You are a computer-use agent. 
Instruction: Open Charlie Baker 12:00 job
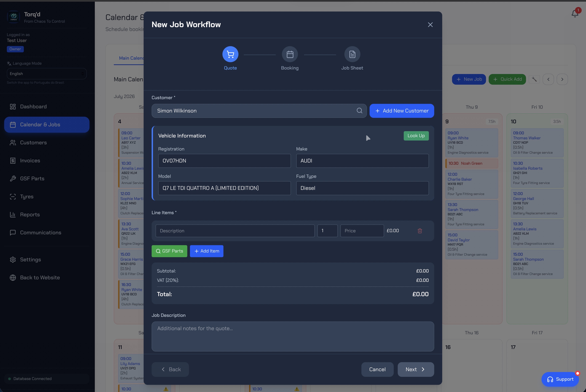coord(472,184)
